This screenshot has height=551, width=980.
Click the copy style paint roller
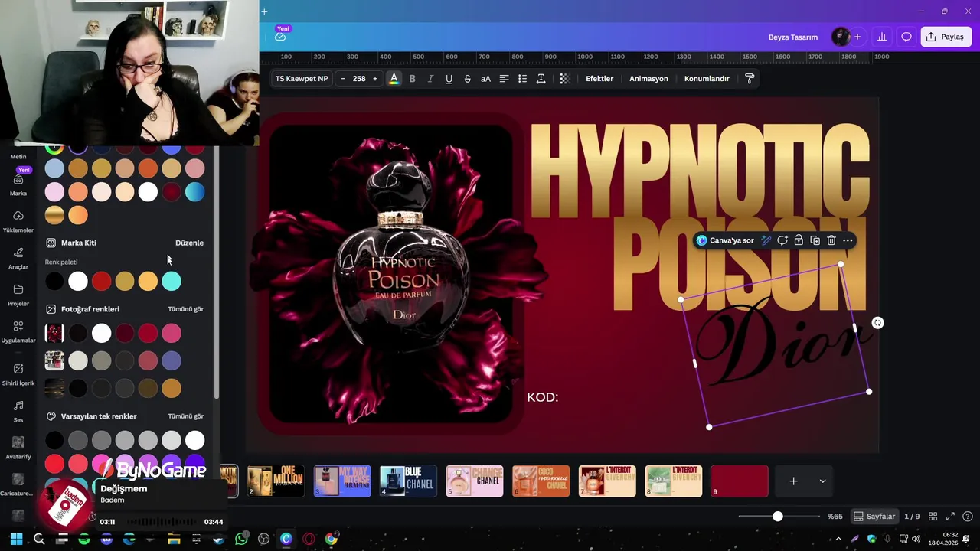750,79
